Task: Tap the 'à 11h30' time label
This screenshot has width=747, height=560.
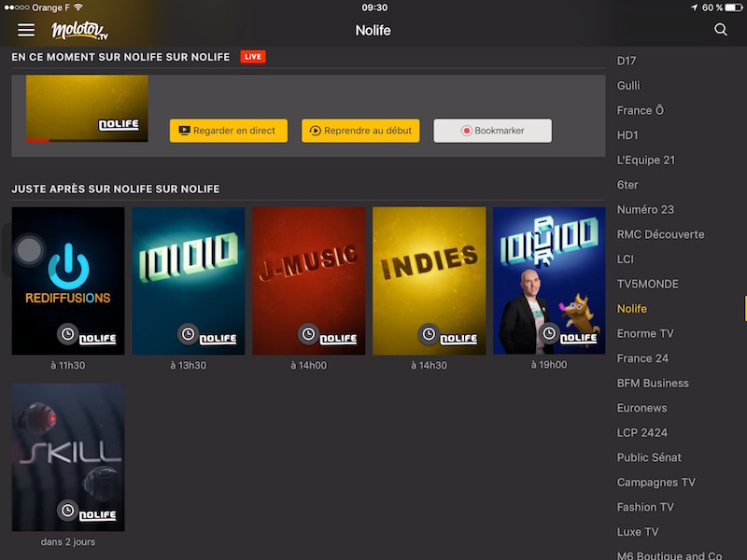Action: pyautogui.click(x=68, y=365)
